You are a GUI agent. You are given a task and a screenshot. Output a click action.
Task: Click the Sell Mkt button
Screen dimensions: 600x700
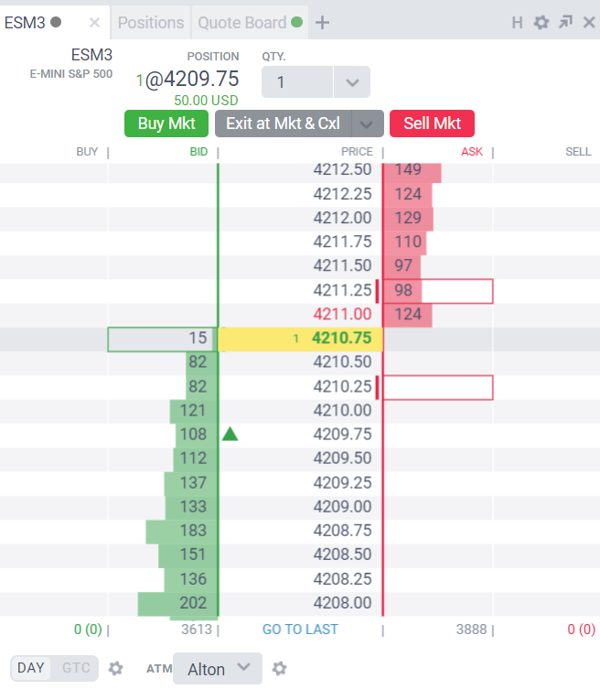(432, 124)
